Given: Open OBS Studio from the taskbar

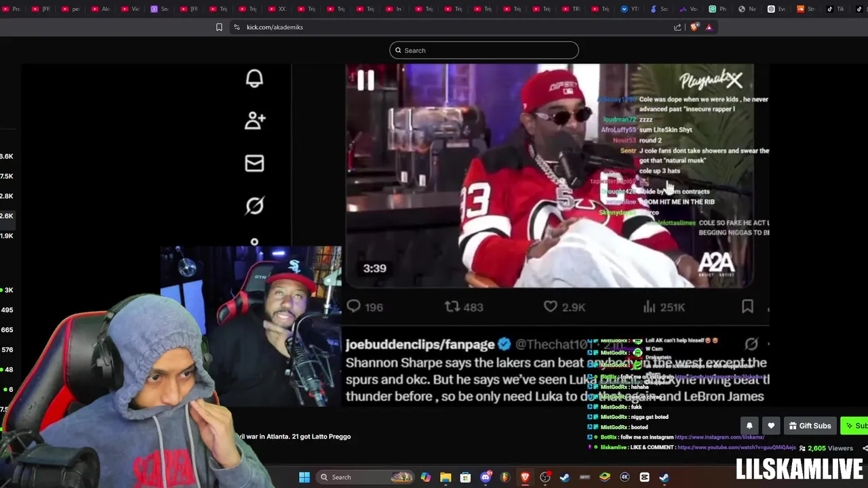Looking at the screenshot, I should click(545, 477).
